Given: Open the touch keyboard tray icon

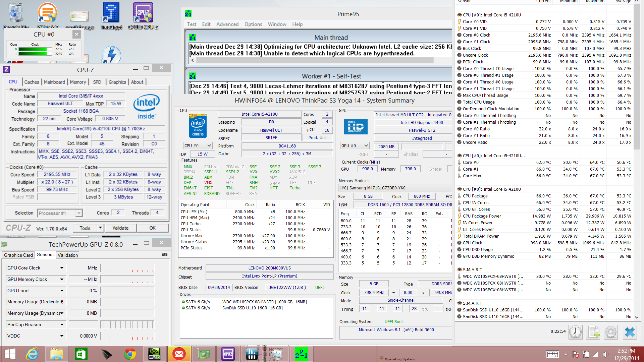Looking at the screenshot, I should (x=552, y=354).
